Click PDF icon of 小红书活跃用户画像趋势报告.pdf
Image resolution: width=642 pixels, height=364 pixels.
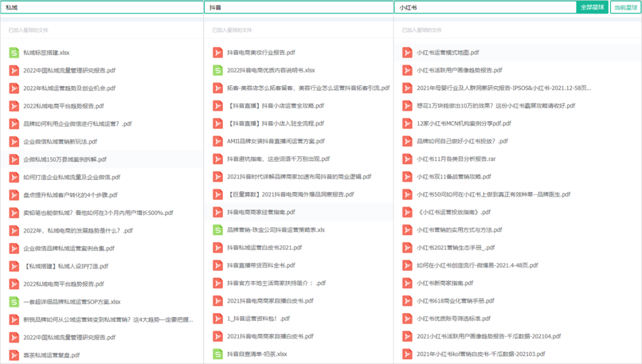pyautogui.click(x=407, y=70)
